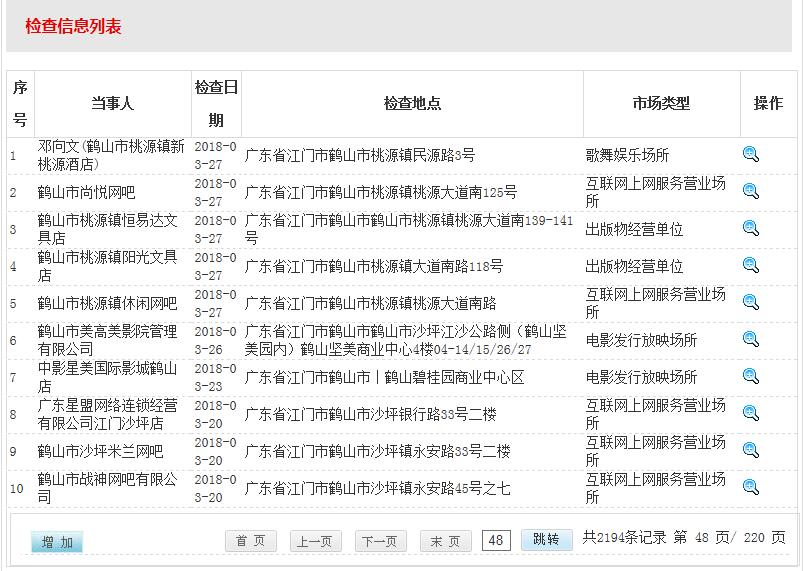This screenshot has width=803, height=571.
Task: Click the view icon for 鹤山市桃源镇休闲网吧
Action: coord(751,302)
